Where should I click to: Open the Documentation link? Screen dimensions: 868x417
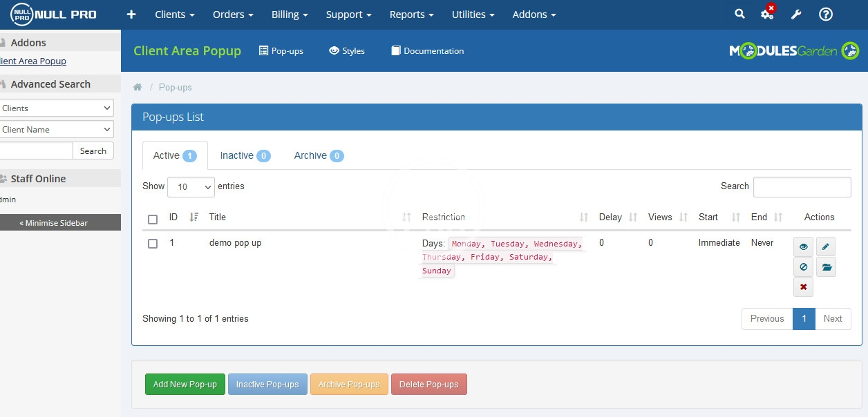[427, 51]
